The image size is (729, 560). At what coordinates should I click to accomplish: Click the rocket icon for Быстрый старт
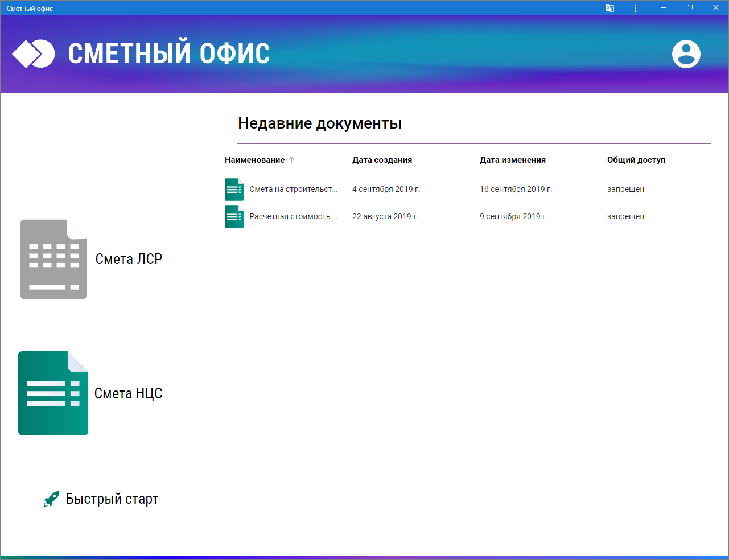(51, 499)
